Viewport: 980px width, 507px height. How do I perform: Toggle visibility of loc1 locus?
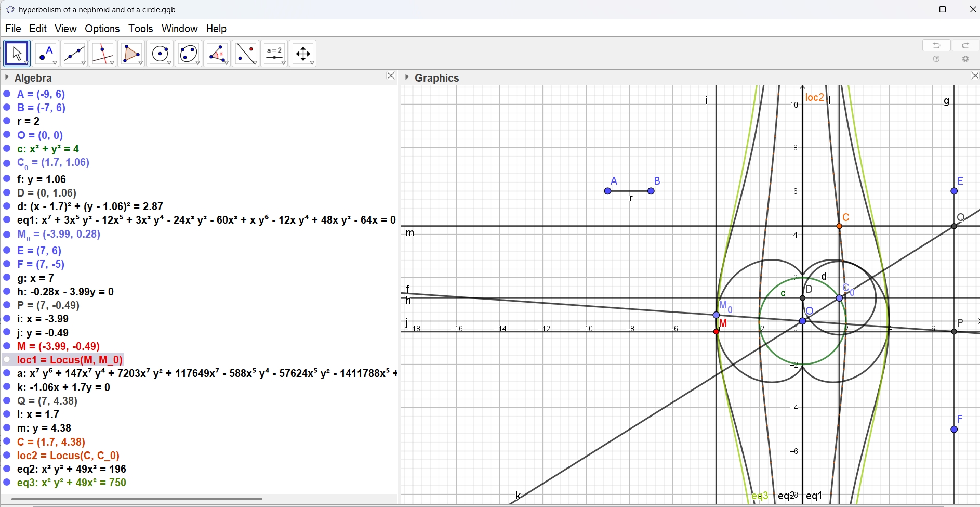pos(7,360)
